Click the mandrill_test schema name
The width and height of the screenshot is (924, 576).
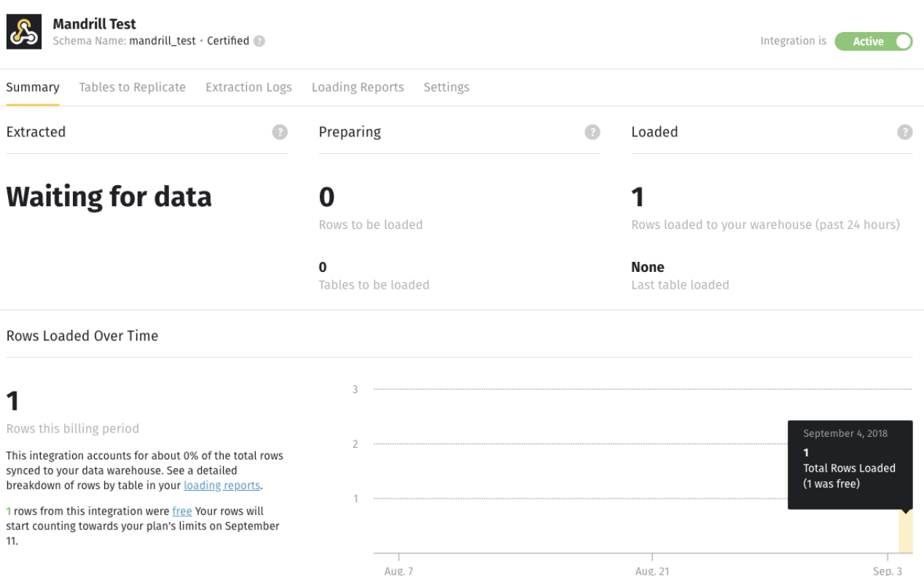click(x=163, y=42)
